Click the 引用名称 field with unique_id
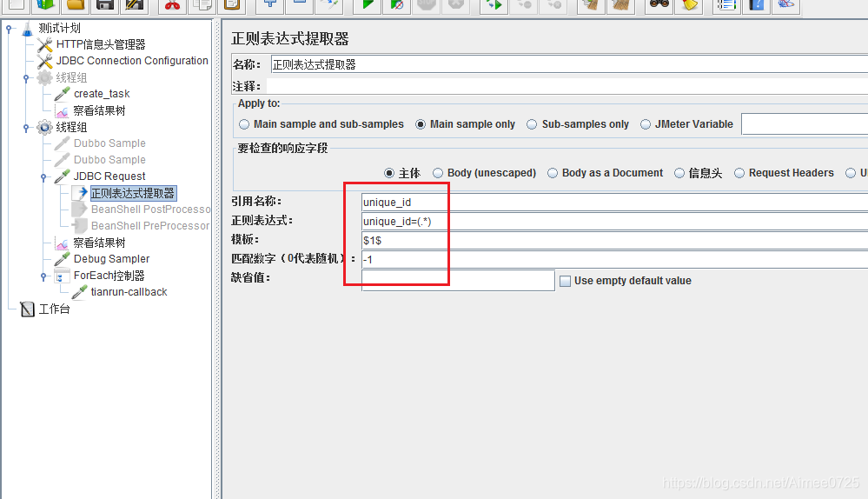The height and width of the screenshot is (499, 868). (x=614, y=203)
